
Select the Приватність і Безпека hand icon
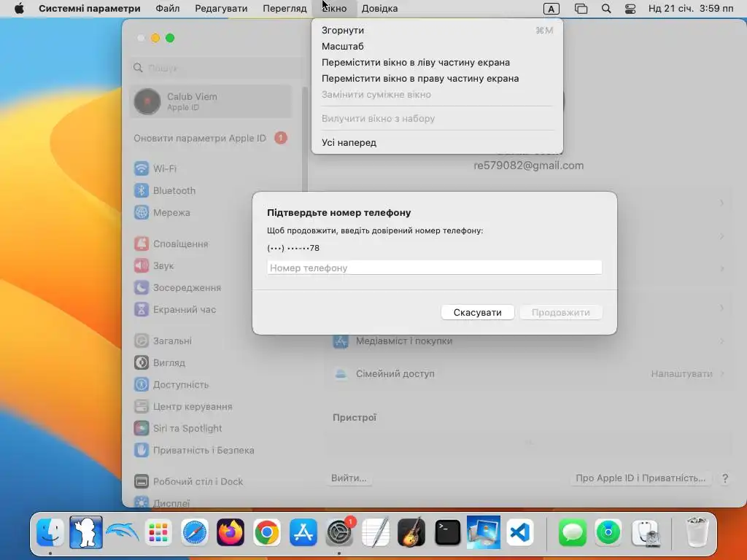tap(142, 451)
